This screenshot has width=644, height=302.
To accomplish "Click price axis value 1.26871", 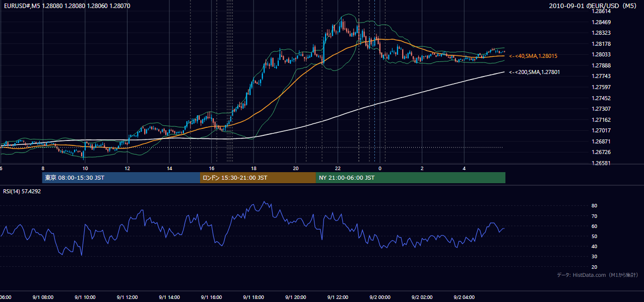I will 601,141.
